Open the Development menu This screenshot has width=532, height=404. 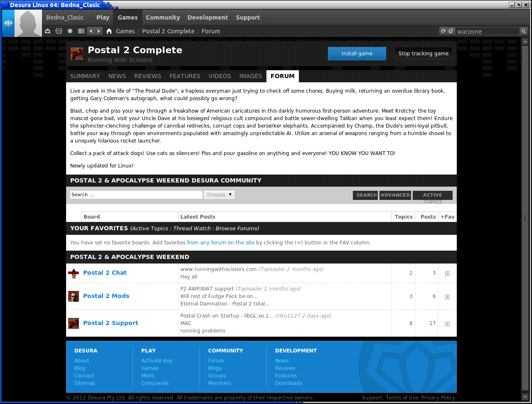click(208, 17)
